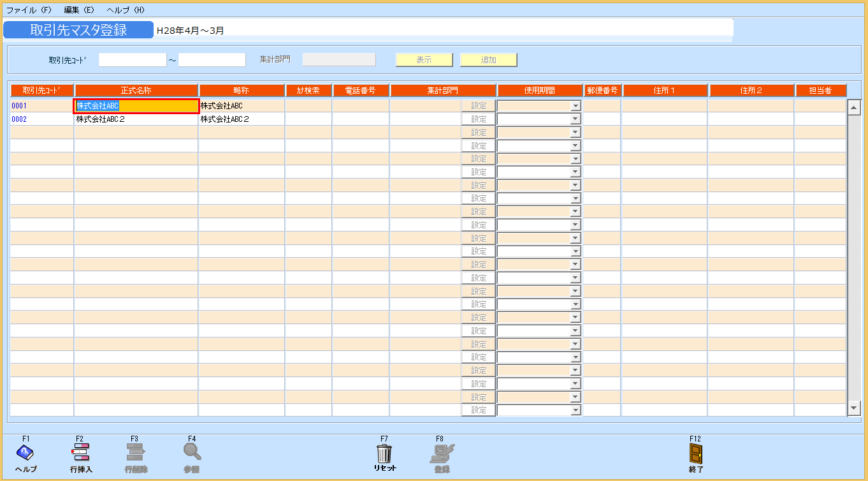
Task: Select the 略称 cell 株式会社ABC２
Action: (x=241, y=119)
